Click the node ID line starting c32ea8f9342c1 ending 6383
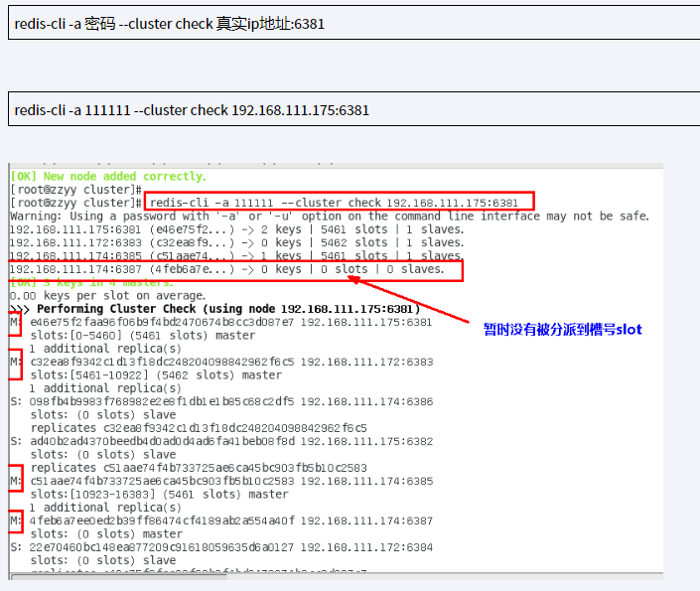This screenshot has width=700, height=591. 221,362
